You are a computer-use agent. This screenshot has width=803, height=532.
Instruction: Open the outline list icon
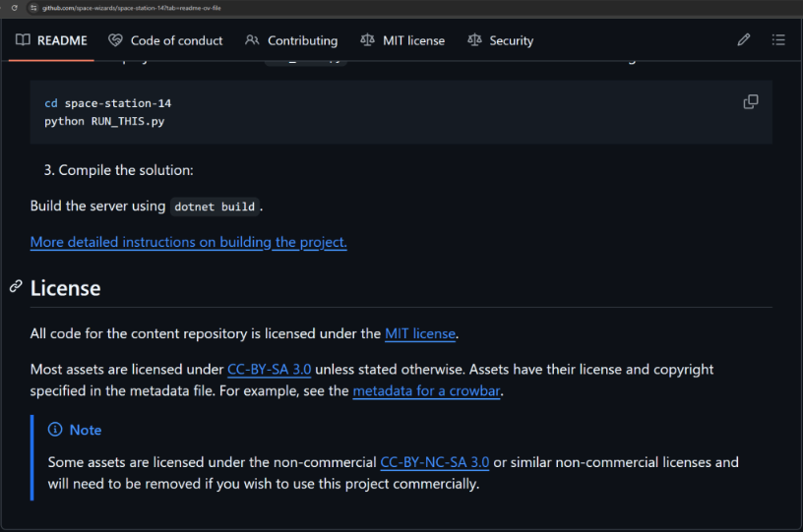click(x=778, y=40)
